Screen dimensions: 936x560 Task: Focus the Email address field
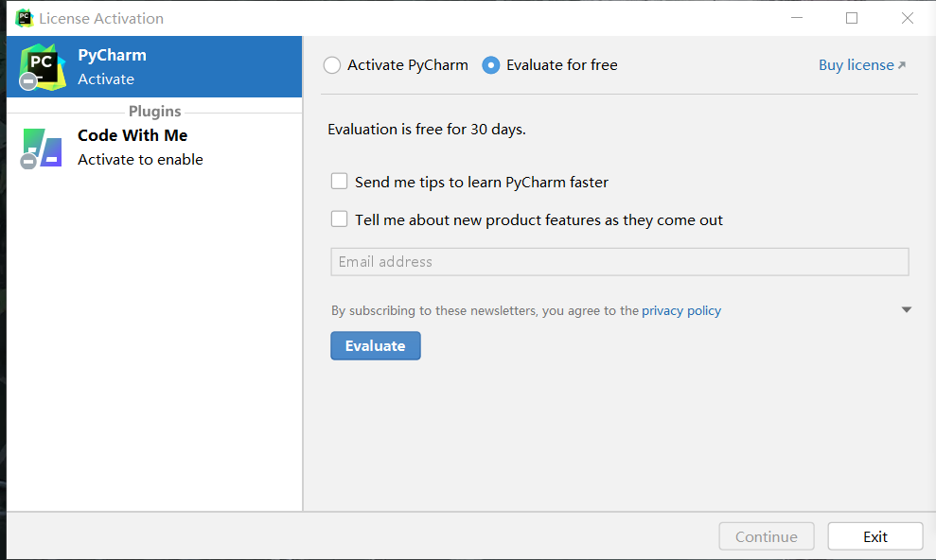click(x=620, y=262)
